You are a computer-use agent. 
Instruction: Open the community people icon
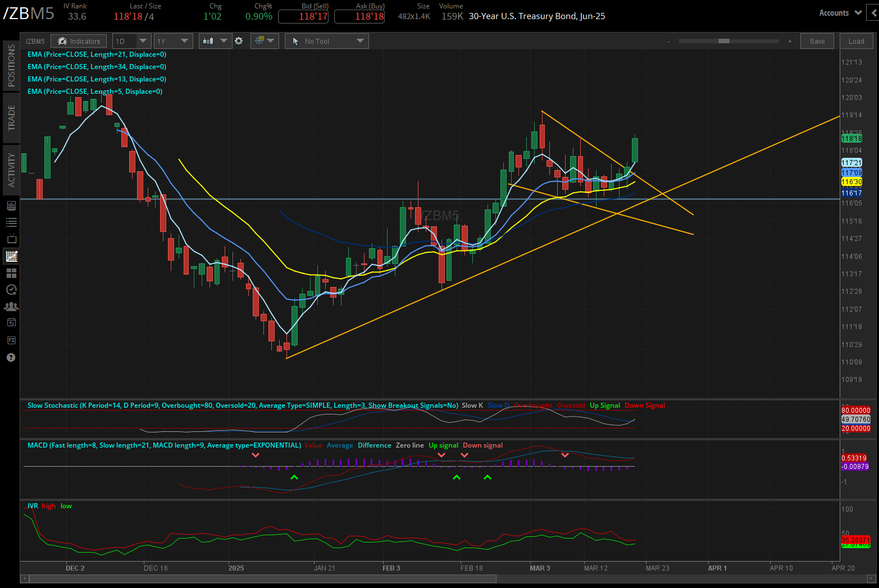pyautogui.click(x=11, y=306)
